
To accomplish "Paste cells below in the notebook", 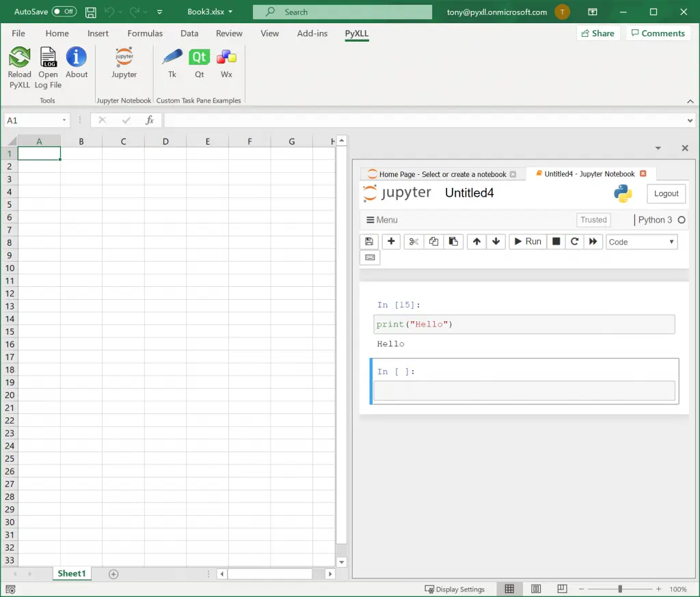I will point(453,241).
